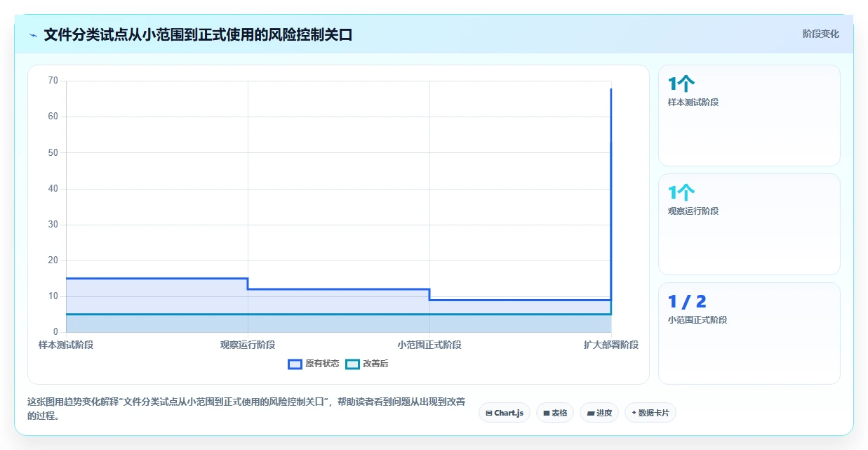Click y-axis value 30
Screen dimensions: 868x450
pos(53,225)
